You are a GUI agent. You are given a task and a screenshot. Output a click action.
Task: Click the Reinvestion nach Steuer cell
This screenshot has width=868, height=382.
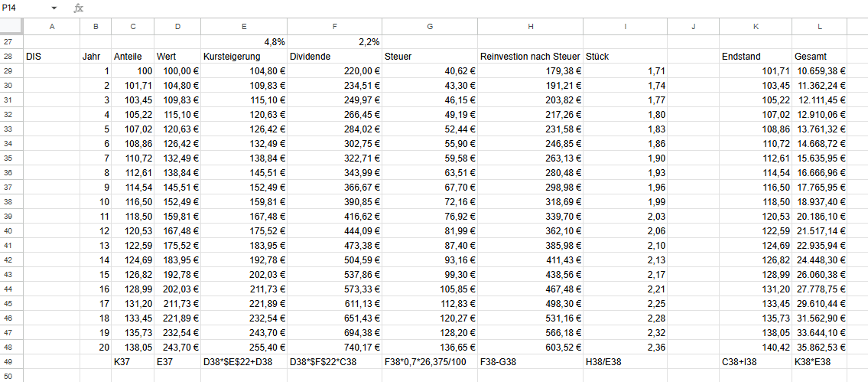point(530,57)
